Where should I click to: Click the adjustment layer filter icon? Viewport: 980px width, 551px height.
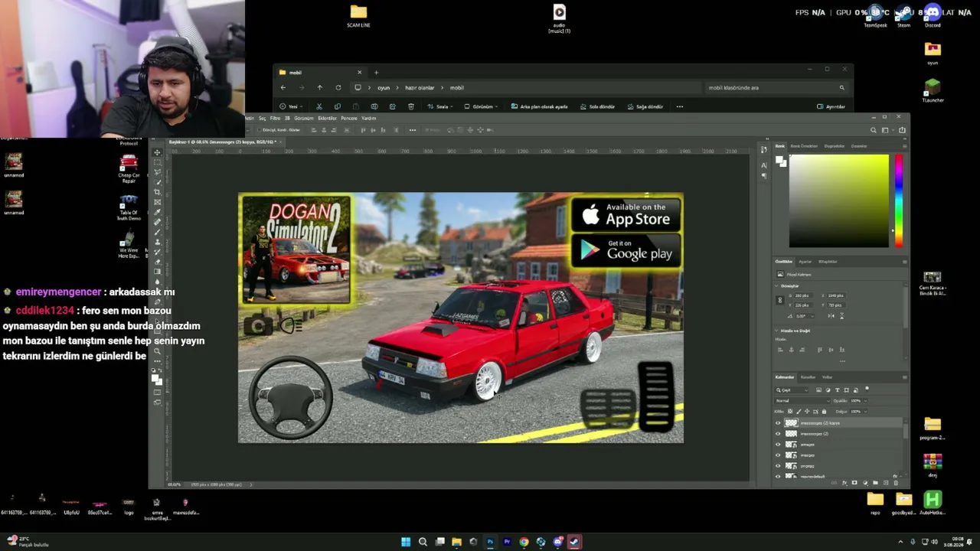[x=828, y=390]
